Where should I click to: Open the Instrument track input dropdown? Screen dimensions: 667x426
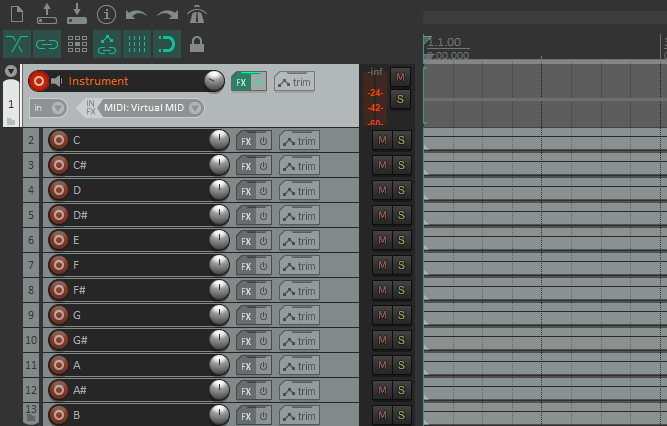48,108
